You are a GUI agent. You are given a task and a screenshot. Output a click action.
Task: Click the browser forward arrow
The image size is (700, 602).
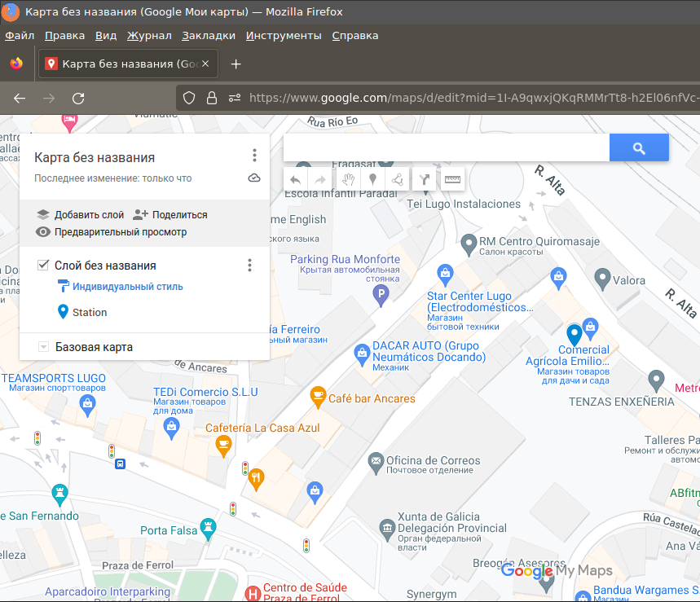pyautogui.click(x=49, y=99)
